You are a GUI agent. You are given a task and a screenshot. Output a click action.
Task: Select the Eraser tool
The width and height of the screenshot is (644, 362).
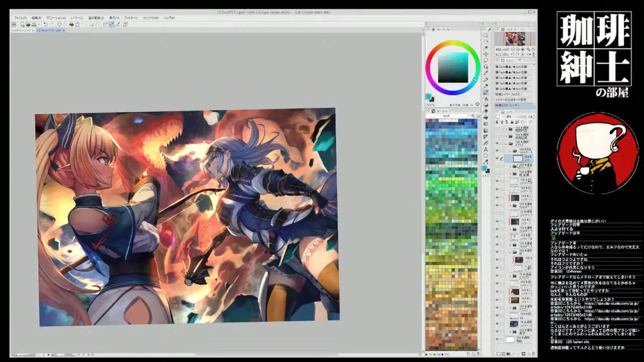point(486,111)
